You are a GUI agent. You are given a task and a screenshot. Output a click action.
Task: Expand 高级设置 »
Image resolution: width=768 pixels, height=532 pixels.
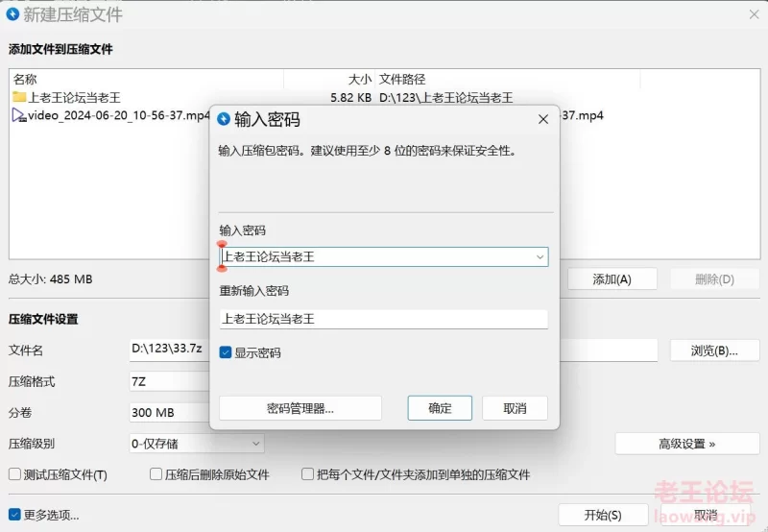click(687, 444)
